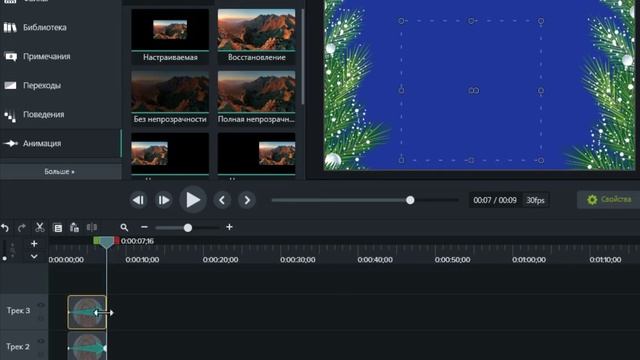Play the video preview

193,200
